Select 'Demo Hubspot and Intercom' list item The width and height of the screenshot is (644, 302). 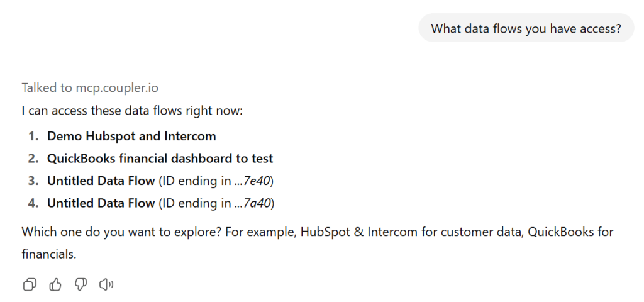click(x=131, y=136)
